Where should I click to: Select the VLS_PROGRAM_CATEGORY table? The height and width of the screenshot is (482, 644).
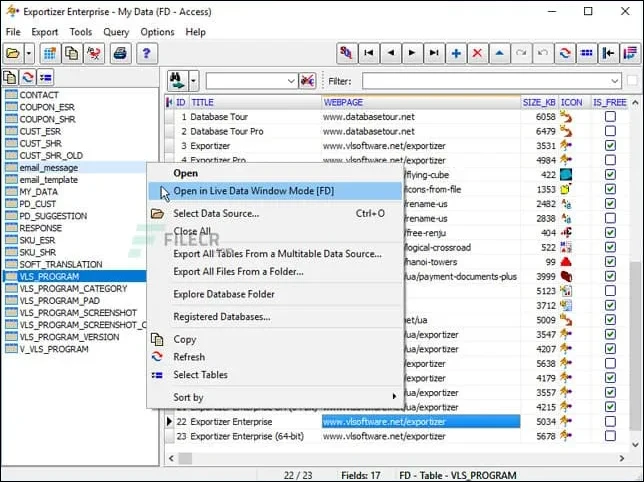[74, 289]
